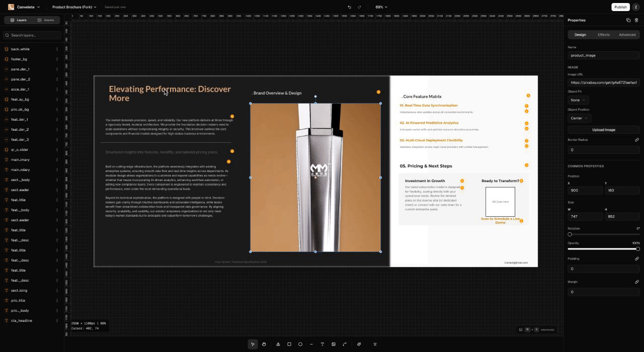Image resolution: width=644 pixels, height=352 pixels.
Task: Click the undo arrow in top bar
Action: pos(350,7)
